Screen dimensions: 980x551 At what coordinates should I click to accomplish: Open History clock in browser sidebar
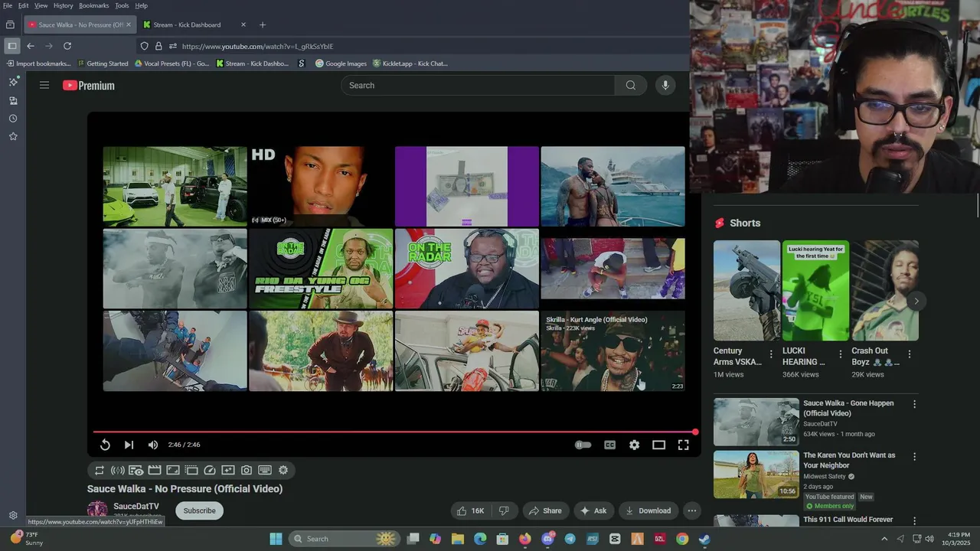tap(13, 119)
